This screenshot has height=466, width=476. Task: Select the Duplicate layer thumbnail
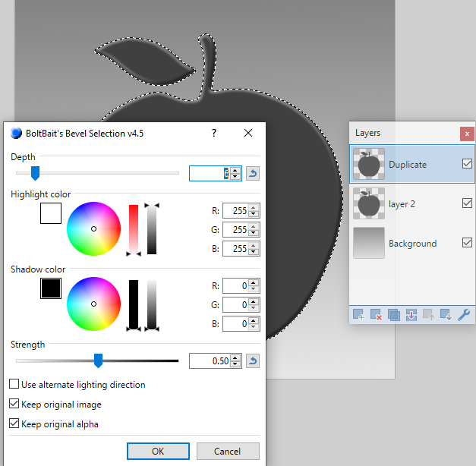pos(369,164)
